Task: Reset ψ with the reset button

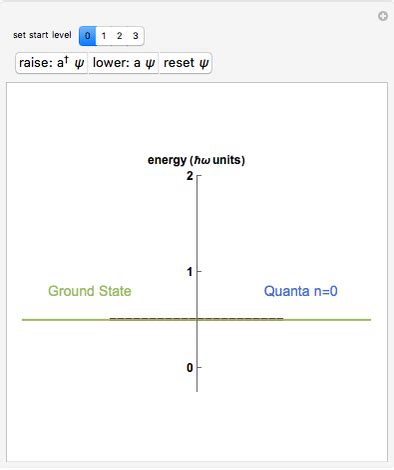Action: pyautogui.click(x=186, y=63)
